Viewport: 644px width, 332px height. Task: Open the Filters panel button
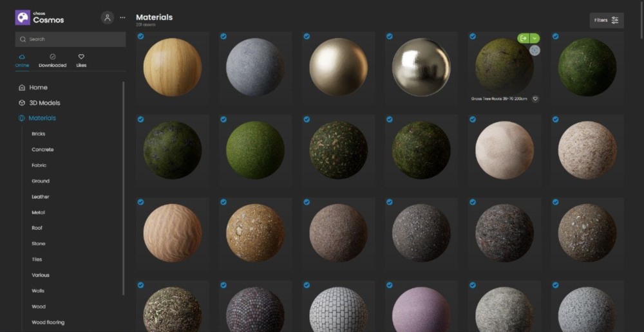[607, 20]
